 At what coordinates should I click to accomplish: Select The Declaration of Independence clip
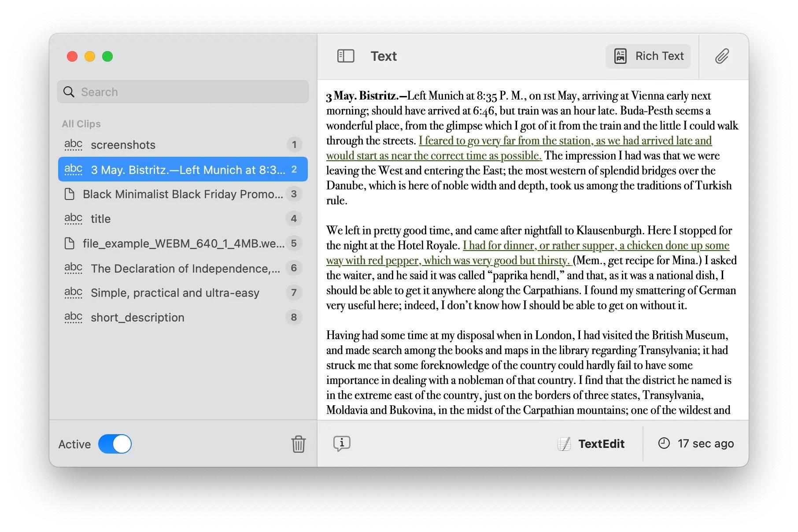183,268
